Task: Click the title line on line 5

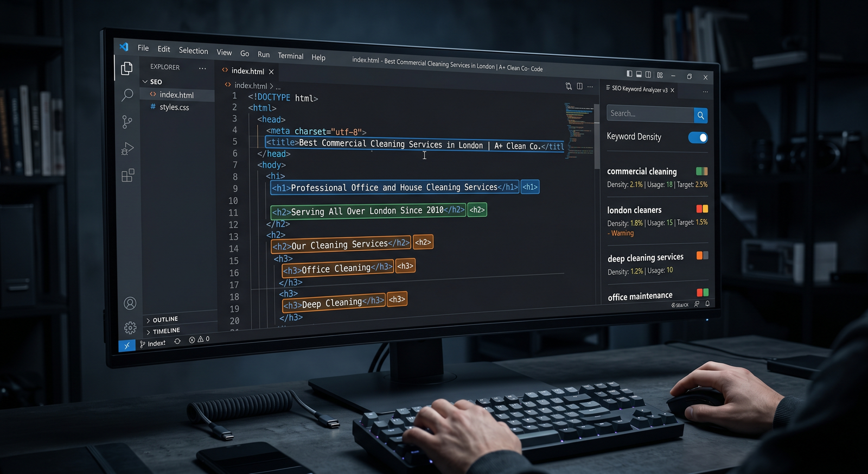Action: 414,144
